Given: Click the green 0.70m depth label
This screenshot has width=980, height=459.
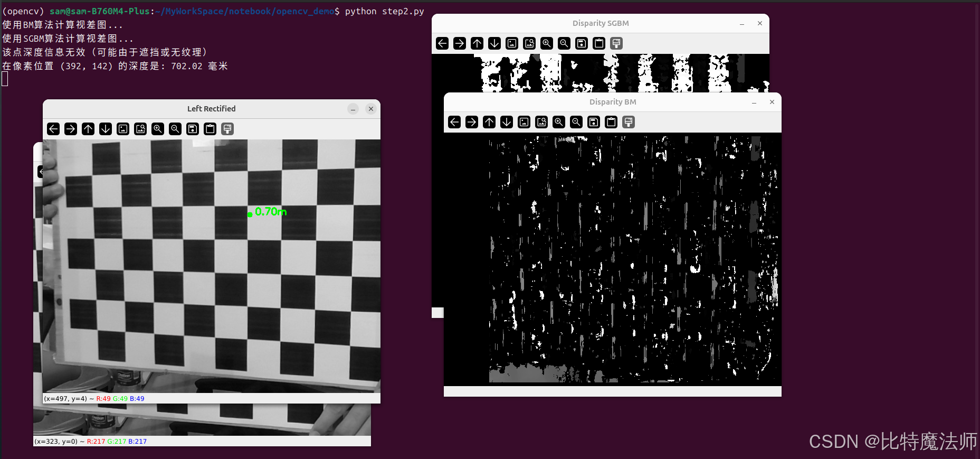Looking at the screenshot, I should tap(271, 212).
